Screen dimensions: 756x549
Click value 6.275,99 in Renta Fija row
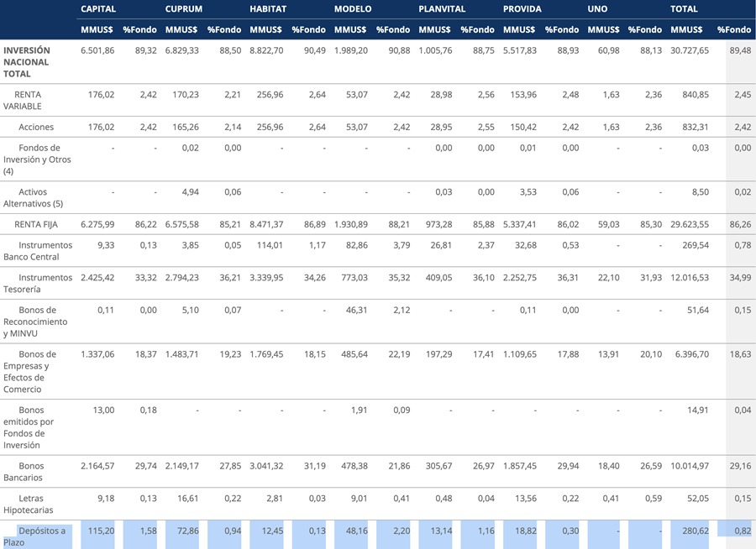tap(97, 224)
